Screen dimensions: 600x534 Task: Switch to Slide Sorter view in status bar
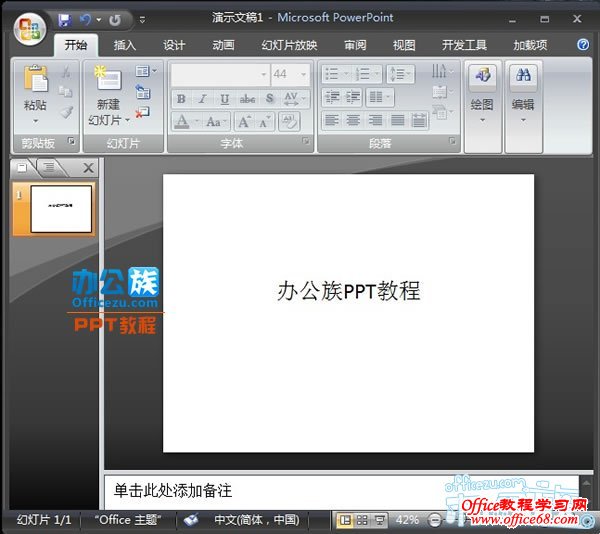(362, 520)
